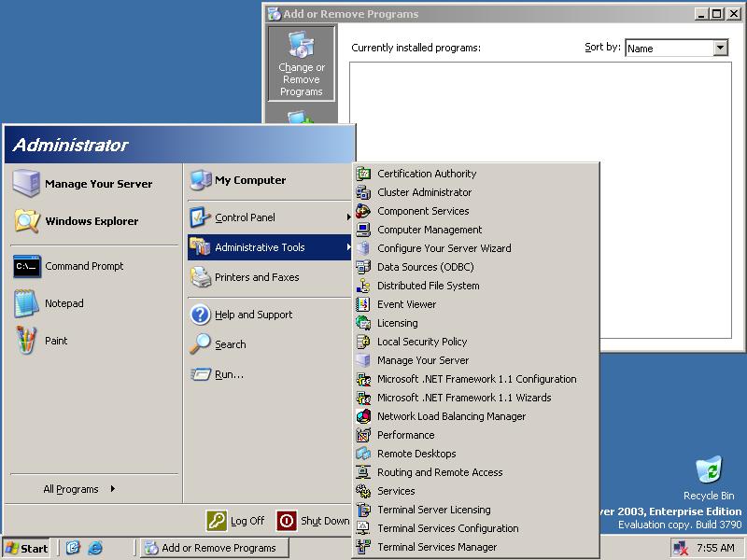Image resolution: width=747 pixels, height=560 pixels.
Task: Click the Start button
Action: click(x=27, y=548)
